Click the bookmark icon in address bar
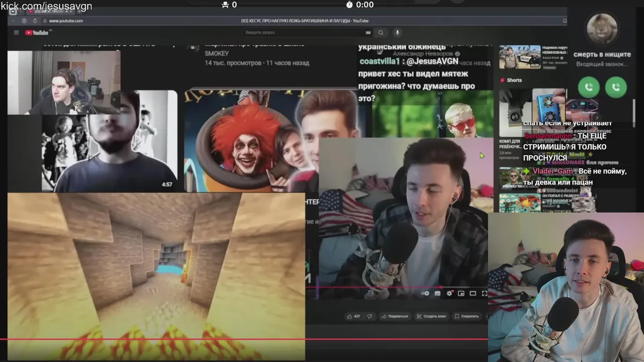The width and height of the screenshot is (644, 362). point(565,21)
